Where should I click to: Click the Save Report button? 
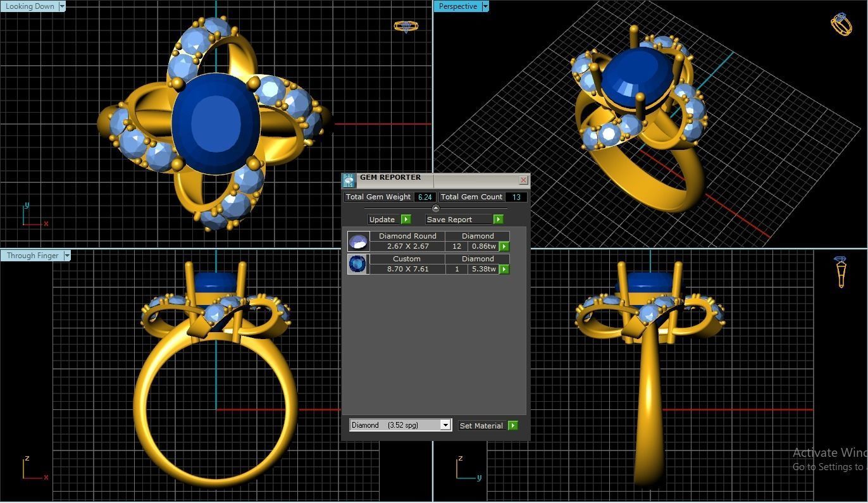pyautogui.click(x=459, y=220)
